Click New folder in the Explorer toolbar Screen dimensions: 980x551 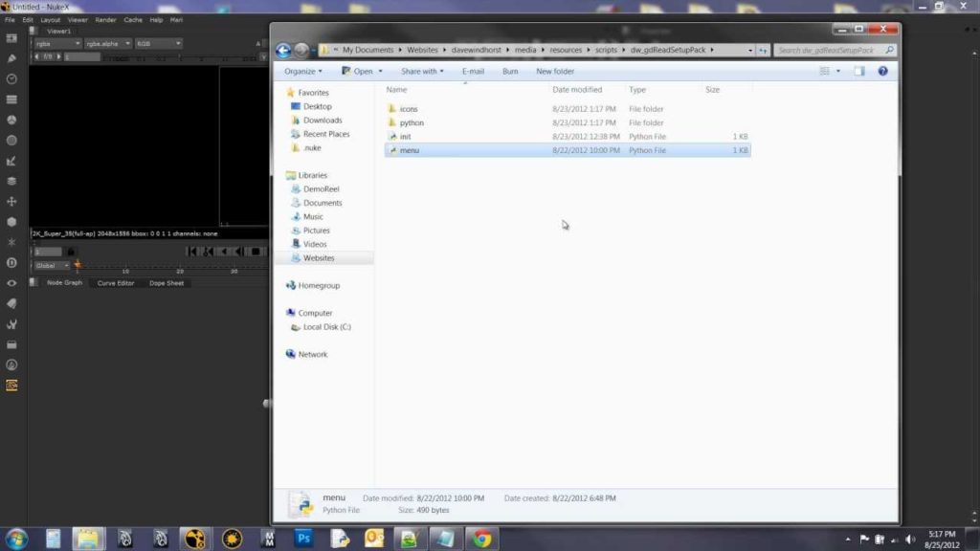point(554,71)
